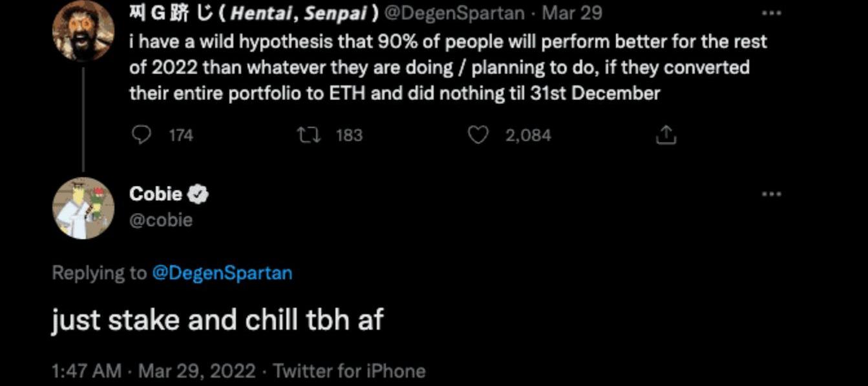This screenshot has width=868, height=386.
Task: Click the Twitter for iPhone source label
Action: coord(349,371)
